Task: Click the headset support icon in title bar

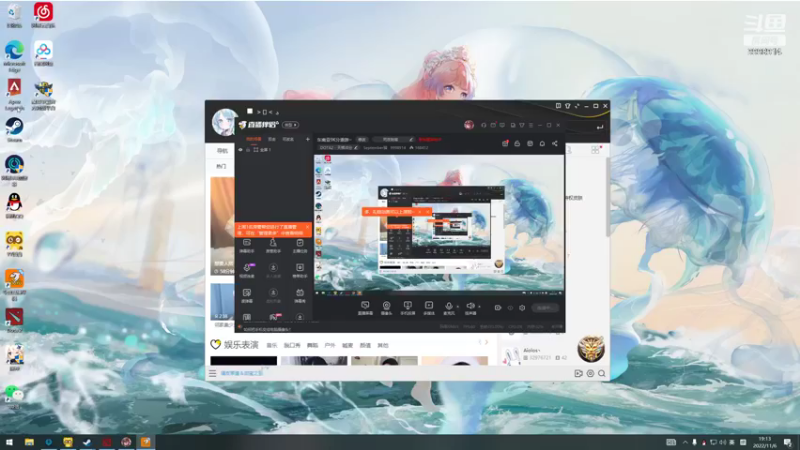Action: tap(483, 125)
